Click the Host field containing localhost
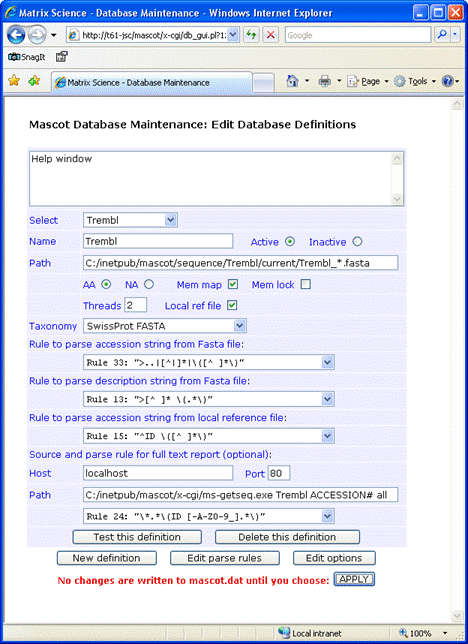468x644 pixels. pos(158,473)
